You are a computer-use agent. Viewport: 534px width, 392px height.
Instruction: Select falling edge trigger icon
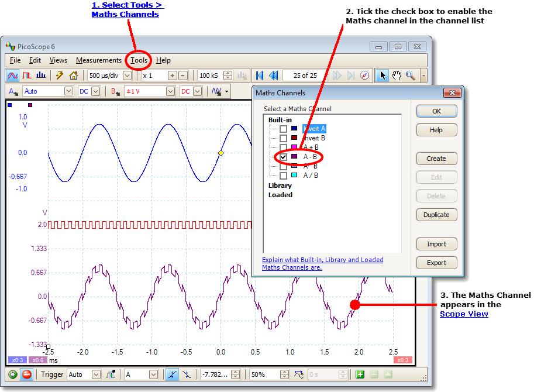tap(187, 374)
